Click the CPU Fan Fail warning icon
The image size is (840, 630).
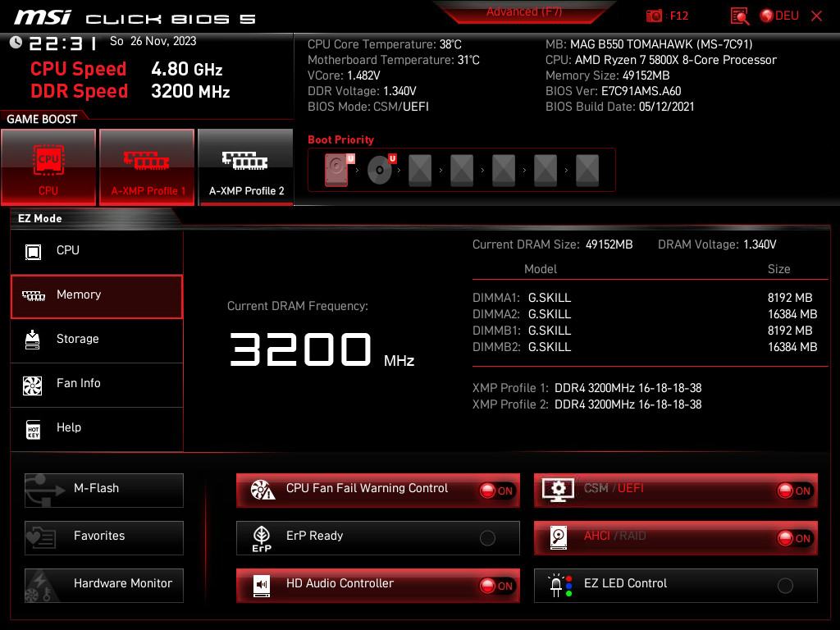pos(262,490)
